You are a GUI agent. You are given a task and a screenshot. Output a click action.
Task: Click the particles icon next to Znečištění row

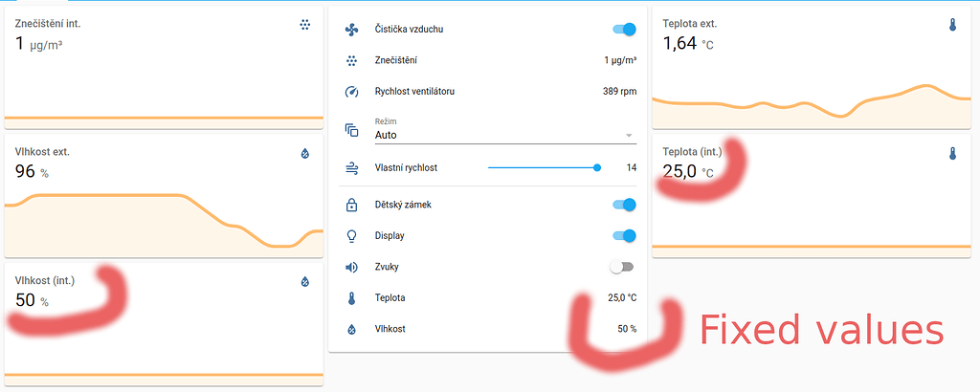coord(351,60)
